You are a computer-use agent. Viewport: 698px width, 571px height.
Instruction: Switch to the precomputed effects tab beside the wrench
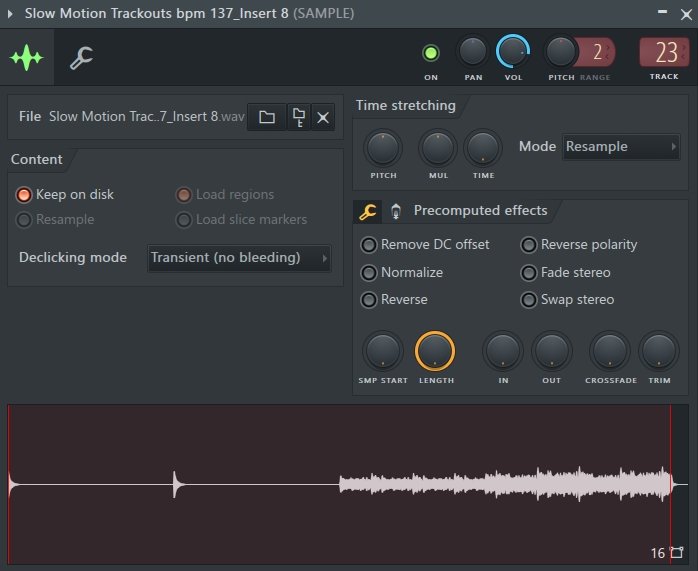[396, 211]
